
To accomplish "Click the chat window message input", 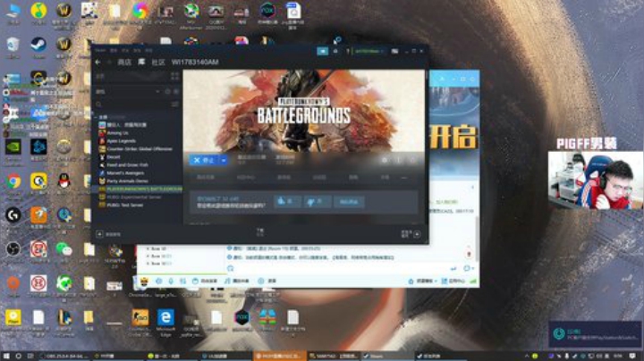I will (337, 268).
